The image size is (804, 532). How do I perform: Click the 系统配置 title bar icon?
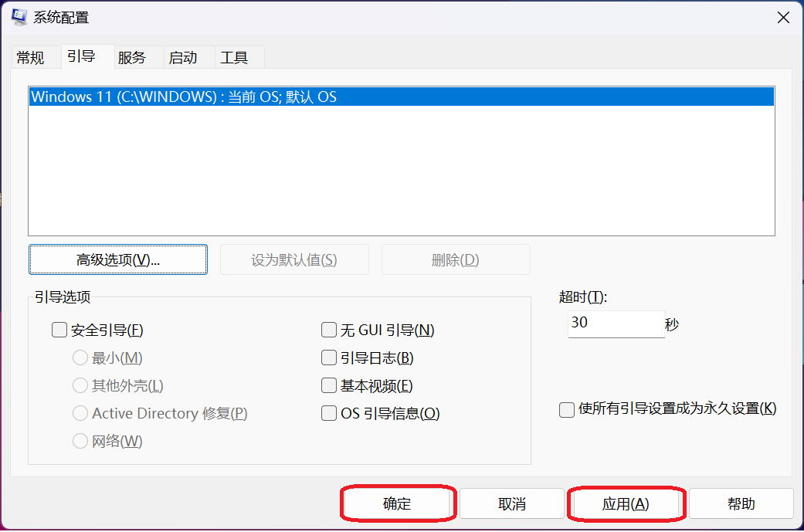tap(19, 17)
